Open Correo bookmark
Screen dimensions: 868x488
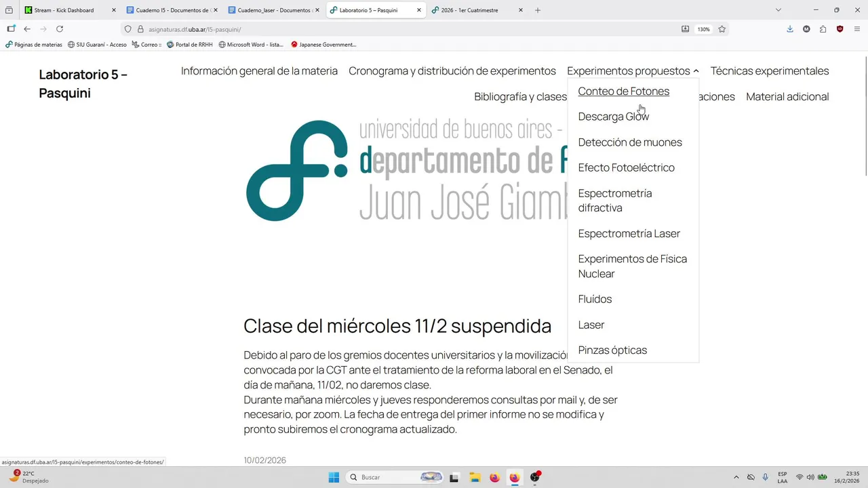tap(146, 45)
